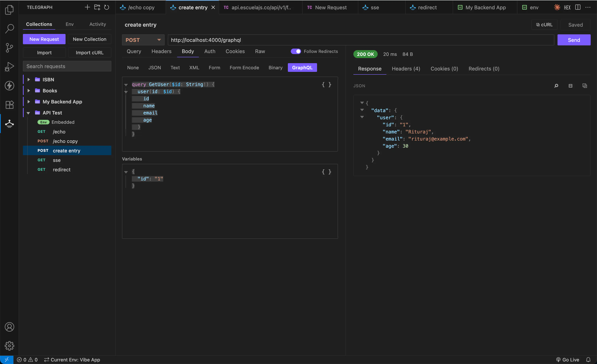597x364 pixels.
Task: Open Source Control view icon
Action: [9, 48]
